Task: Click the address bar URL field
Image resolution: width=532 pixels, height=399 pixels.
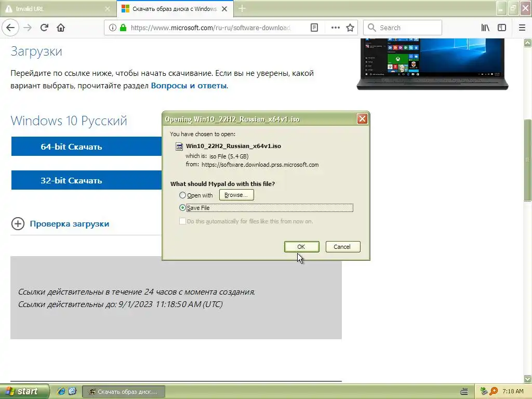Action: pos(210,28)
